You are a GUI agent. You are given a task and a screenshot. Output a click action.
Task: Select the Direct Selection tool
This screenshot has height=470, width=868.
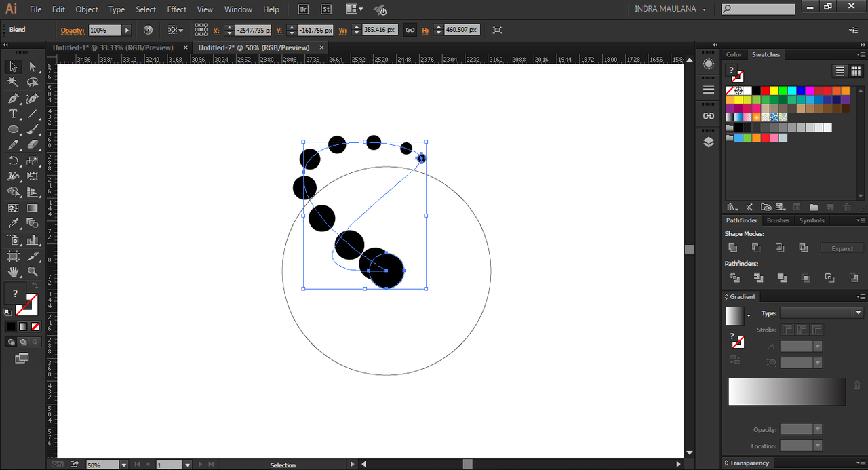click(33, 66)
